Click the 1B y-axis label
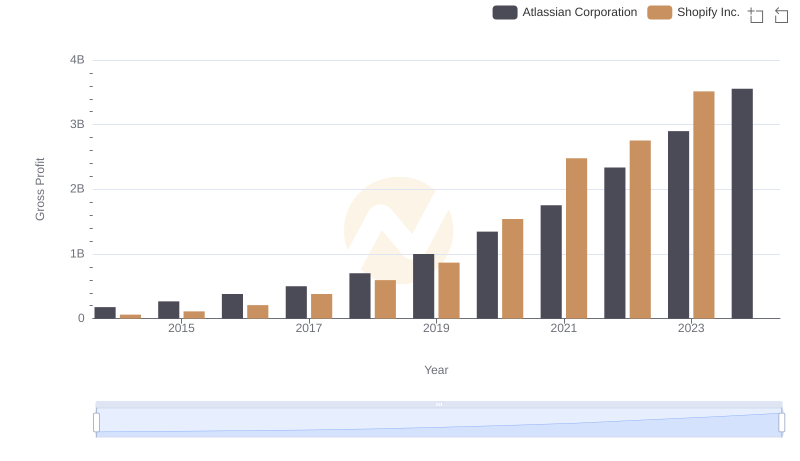The image size is (800, 461). (77, 254)
